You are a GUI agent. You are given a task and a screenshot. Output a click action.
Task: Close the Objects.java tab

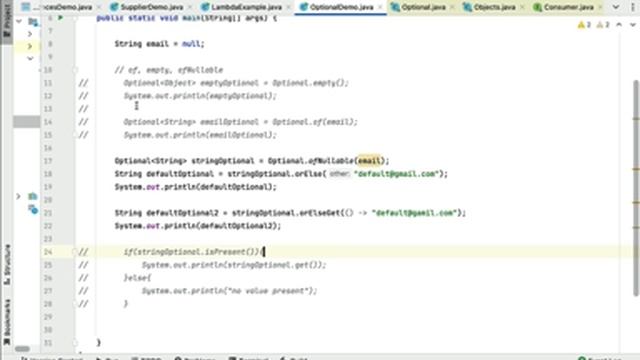[x=522, y=7]
